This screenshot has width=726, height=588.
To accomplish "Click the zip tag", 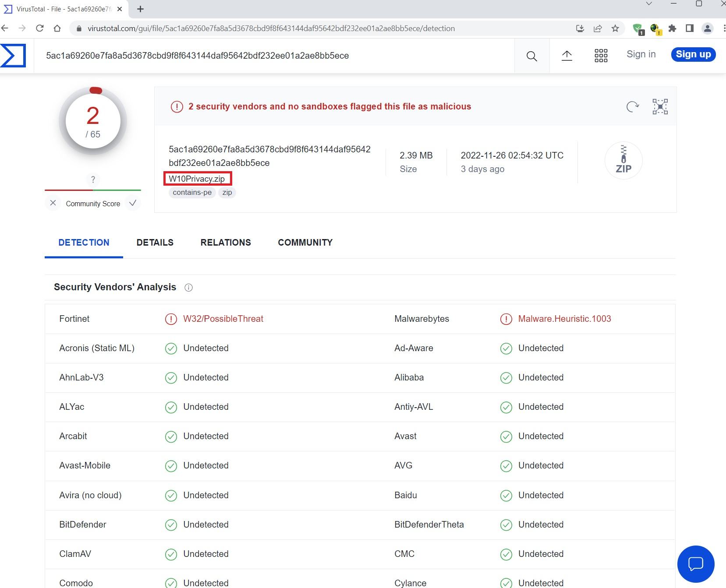I will coord(227,193).
